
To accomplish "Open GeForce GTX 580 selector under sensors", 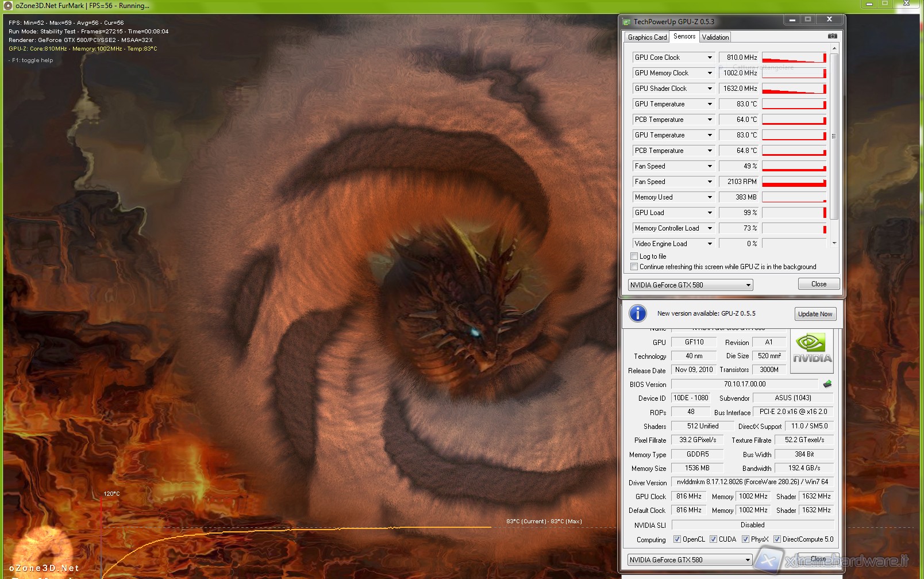I will [x=690, y=285].
